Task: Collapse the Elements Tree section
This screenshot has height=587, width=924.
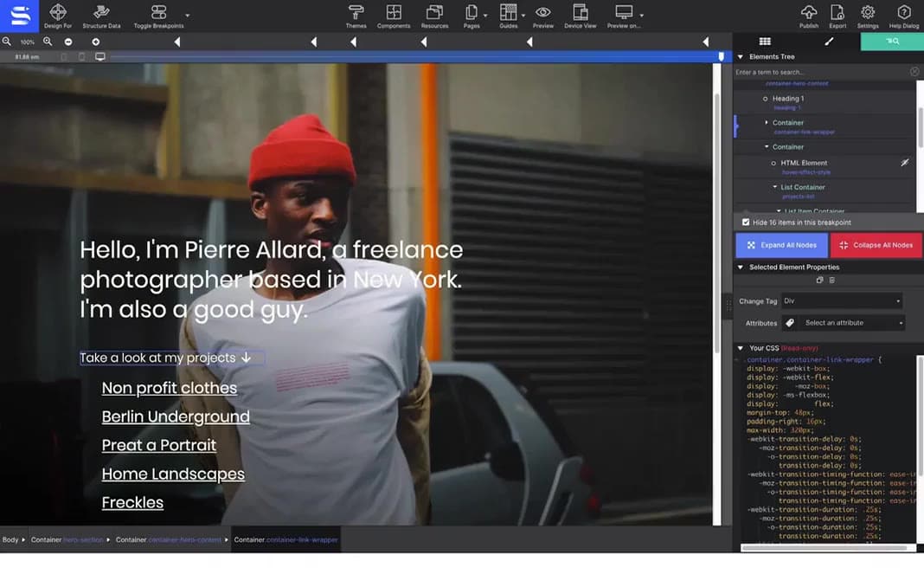Action: tap(741, 56)
